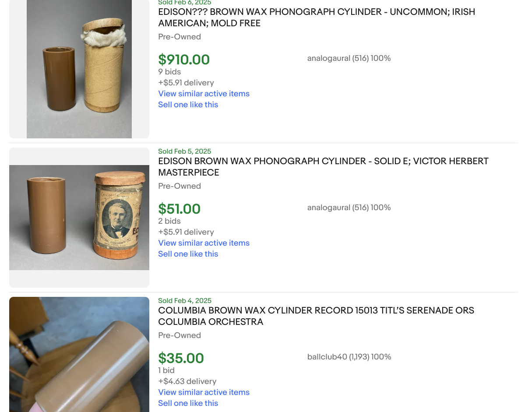The height and width of the screenshot is (412, 532).
Task: Click "View similar active items" under $910.00 listing
Action: (x=204, y=94)
